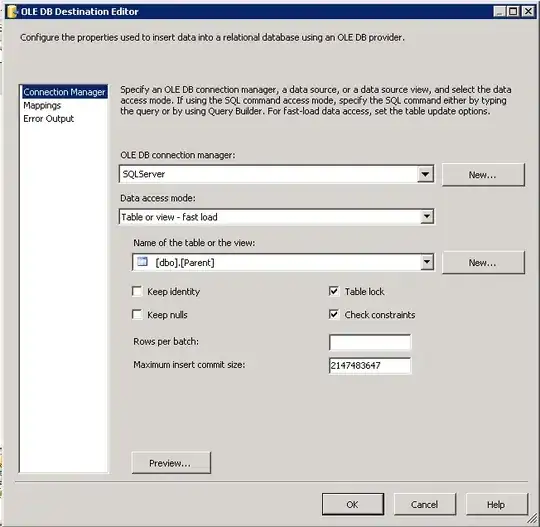Screen dimensions: 540x527
Task: Minimize the OLE DB Destination Editor window
Action: pos(499,12)
